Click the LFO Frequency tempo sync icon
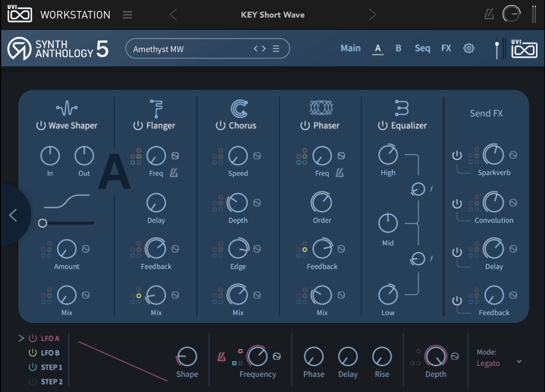Viewport: 545px width, 392px height. pyautogui.click(x=221, y=356)
